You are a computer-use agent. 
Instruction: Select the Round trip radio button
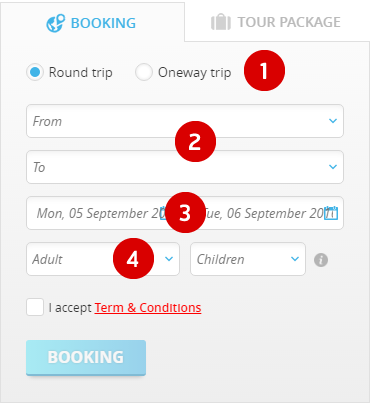35,72
